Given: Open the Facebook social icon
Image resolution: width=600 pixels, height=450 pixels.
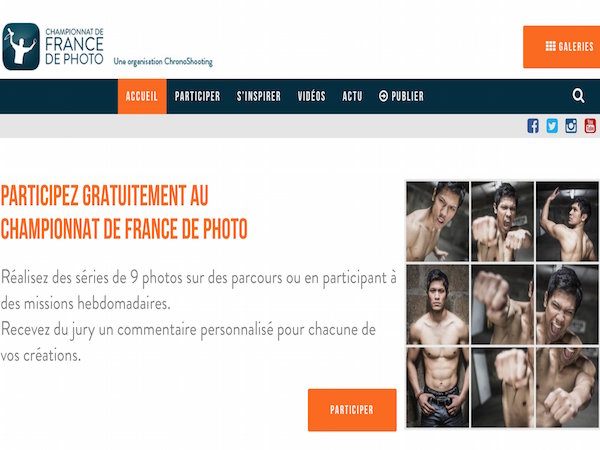Looking at the screenshot, I should click(x=533, y=126).
